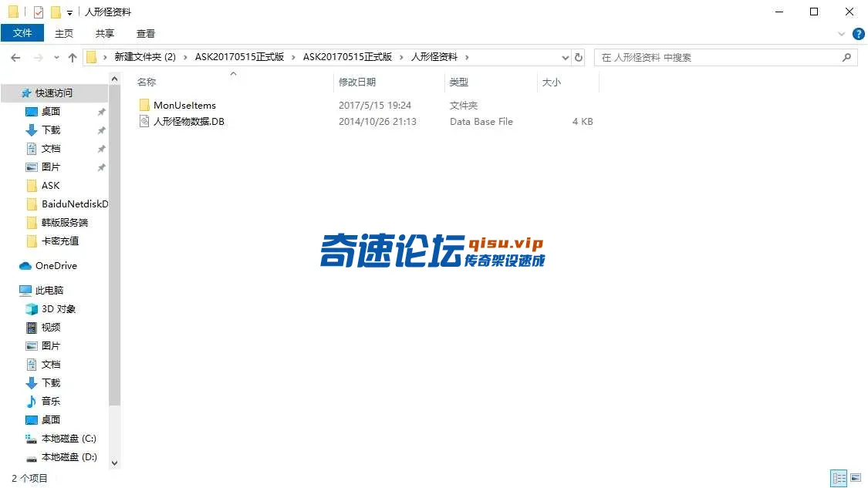Image resolution: width=868 pixels, height=488 pixels.
Task: Open the 查看 ribbon tab
Action: click(146, 34)
